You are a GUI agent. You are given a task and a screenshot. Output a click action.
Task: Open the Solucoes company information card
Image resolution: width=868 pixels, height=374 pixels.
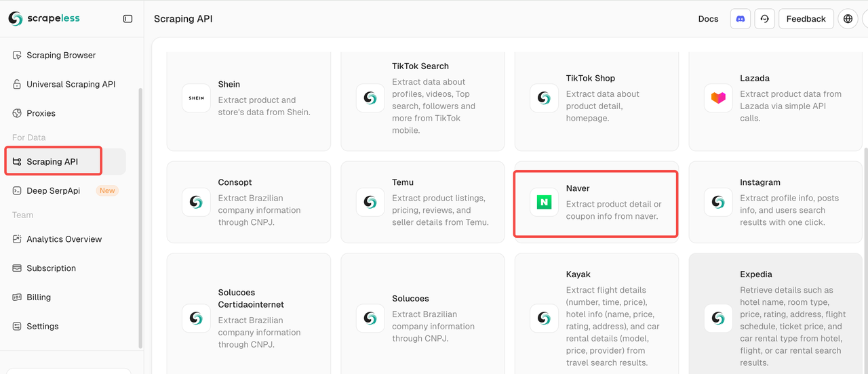(422, 314)
